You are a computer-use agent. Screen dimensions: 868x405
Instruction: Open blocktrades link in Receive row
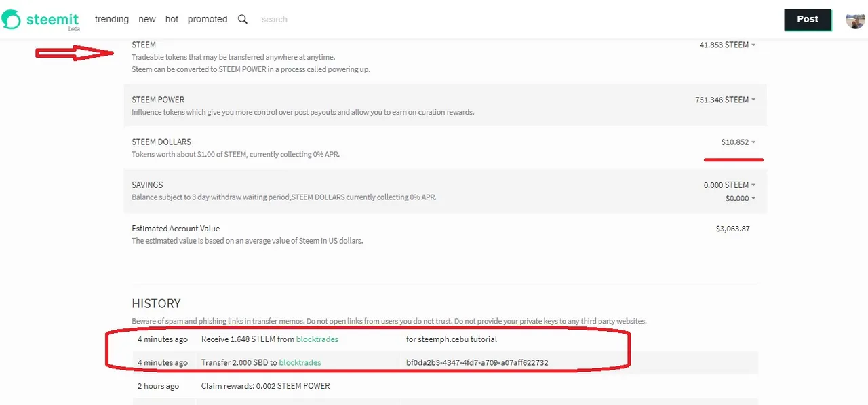pyautogui.click(x=317, y=339)
